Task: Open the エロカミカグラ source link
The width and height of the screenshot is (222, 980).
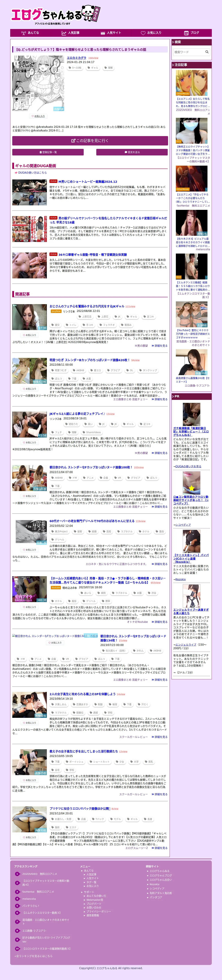Action: [x=77, y=58]
